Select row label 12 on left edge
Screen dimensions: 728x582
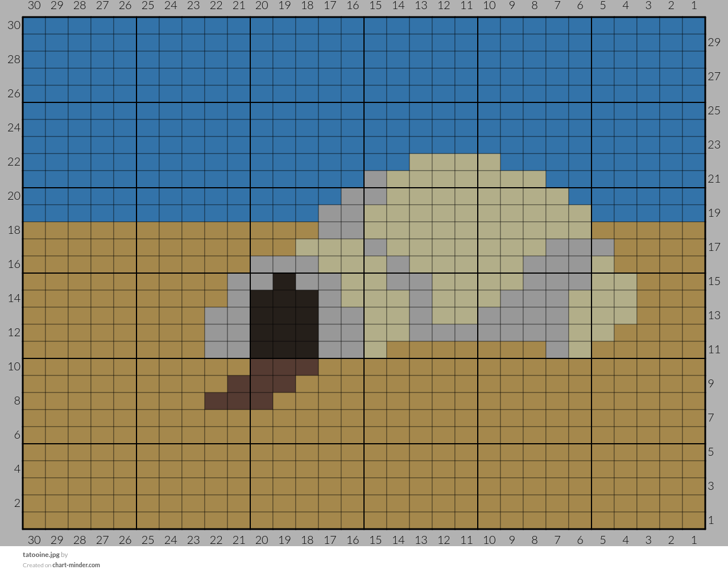click(14, 332)
